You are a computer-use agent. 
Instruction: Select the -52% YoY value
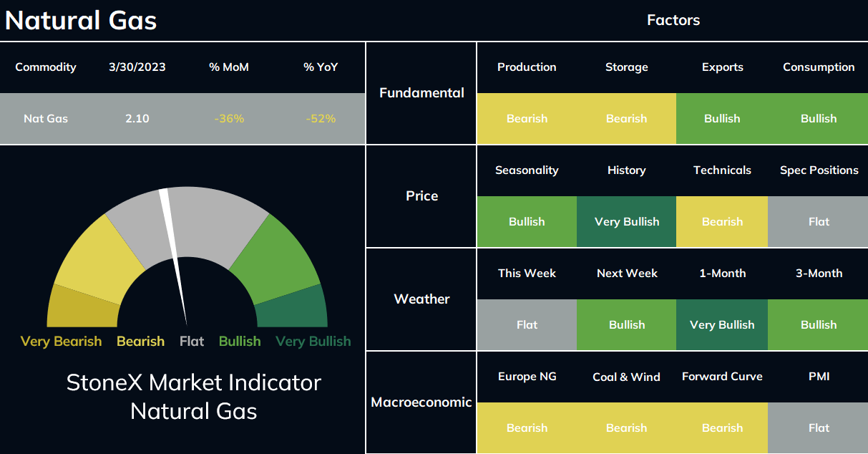coord(321,119)
